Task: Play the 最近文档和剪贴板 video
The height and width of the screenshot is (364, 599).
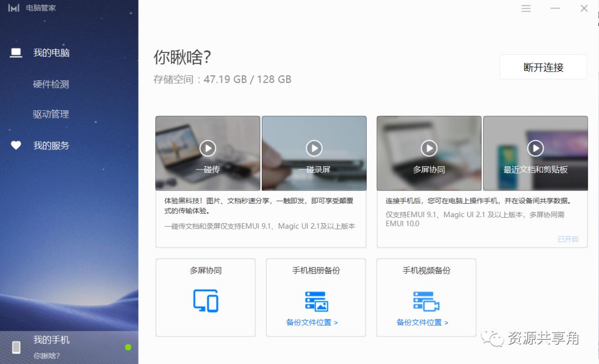Action: coord(535,148)
